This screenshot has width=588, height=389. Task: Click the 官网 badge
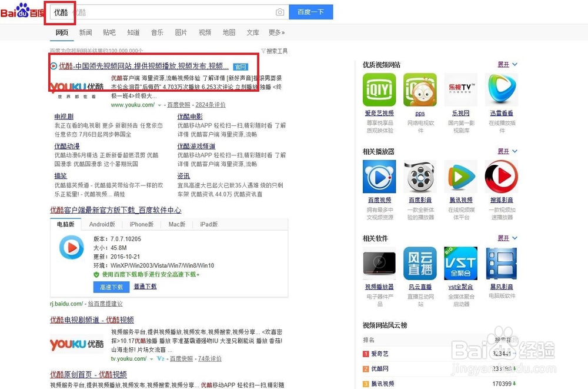(240, 67)
